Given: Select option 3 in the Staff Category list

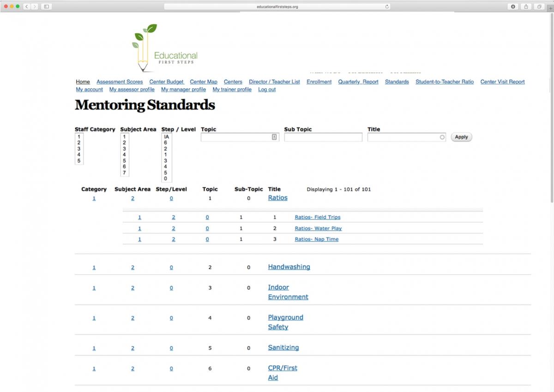Looking at the screenshot, I should click(79, 148).
